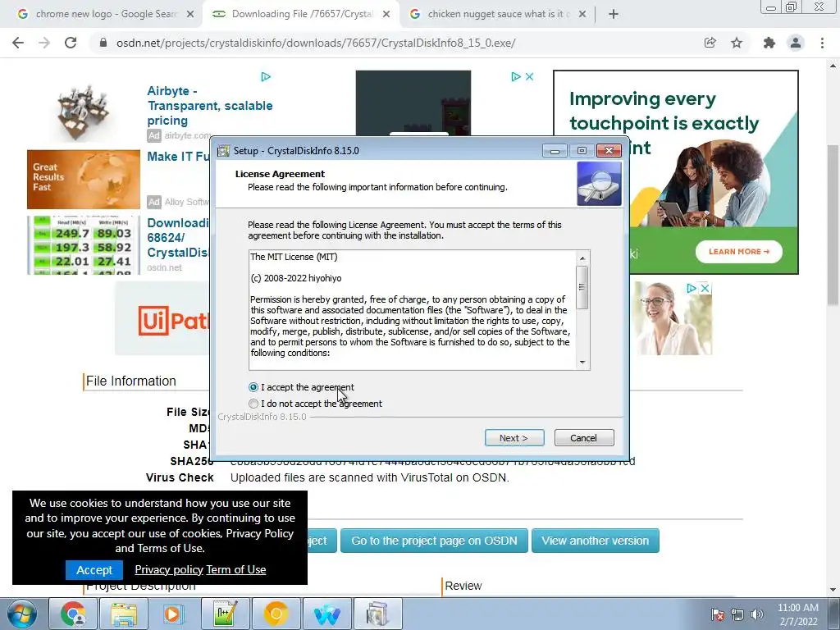The width and height of the screenshot is (840, 630).
Task: Open Chrome extensions puzzle icon
Action: [x=769, y=43]
